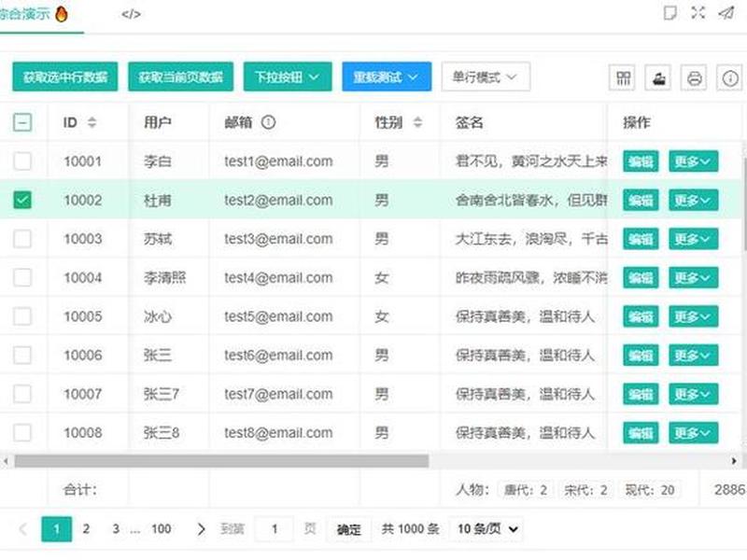Open the 下拉按钮 dropdown
The height and width of the screenshot is (560, 747).
(x=288, y=77)
